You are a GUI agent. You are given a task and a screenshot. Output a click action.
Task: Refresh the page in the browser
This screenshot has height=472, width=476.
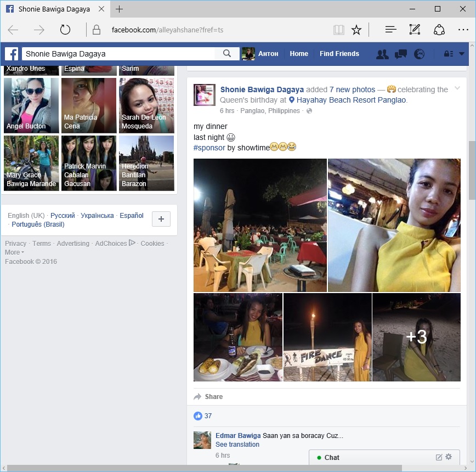coord(65,30)
